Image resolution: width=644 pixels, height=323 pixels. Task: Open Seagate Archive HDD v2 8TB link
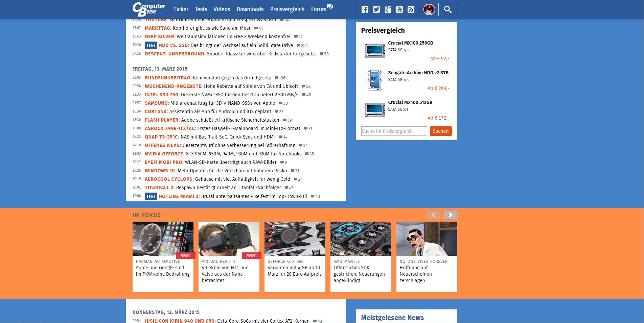coord(418,73)
